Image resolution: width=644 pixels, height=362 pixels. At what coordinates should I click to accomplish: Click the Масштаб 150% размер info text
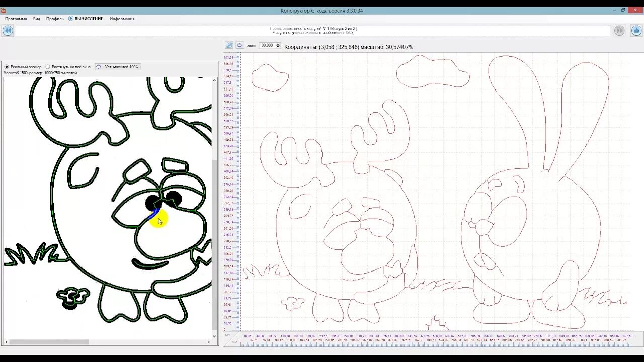coord(40,73)
